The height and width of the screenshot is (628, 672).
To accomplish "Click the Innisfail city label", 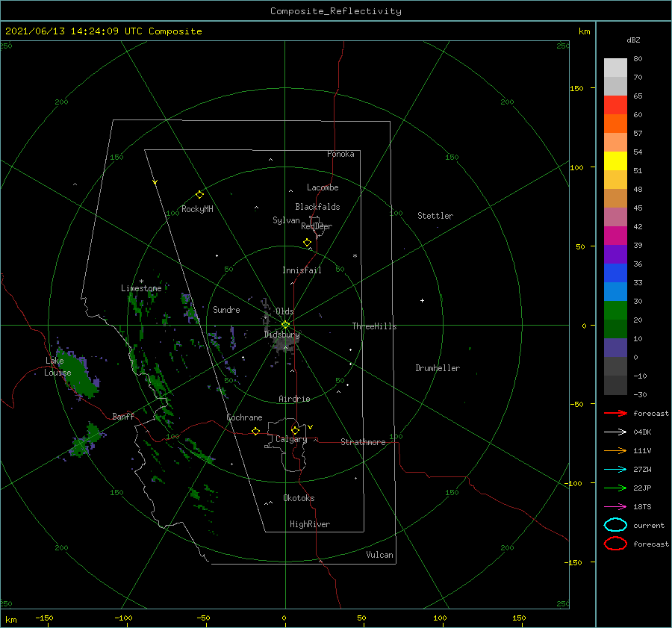I will (x=302, y=270).
